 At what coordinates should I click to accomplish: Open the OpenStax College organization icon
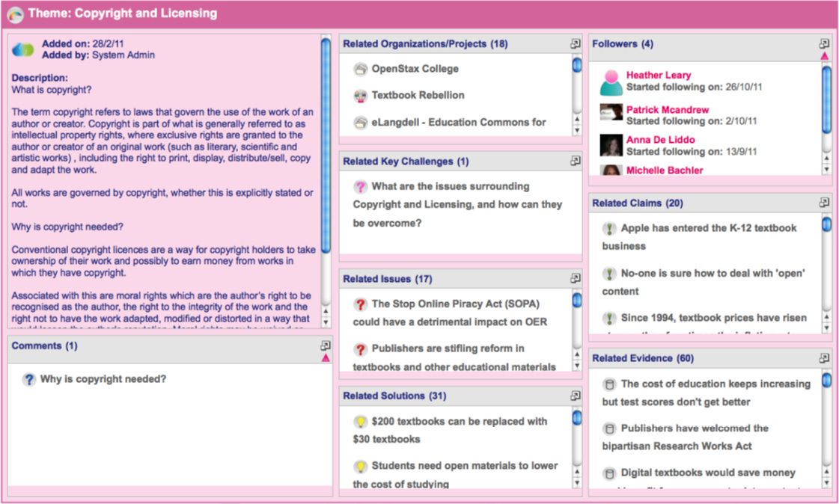[361, 69]
